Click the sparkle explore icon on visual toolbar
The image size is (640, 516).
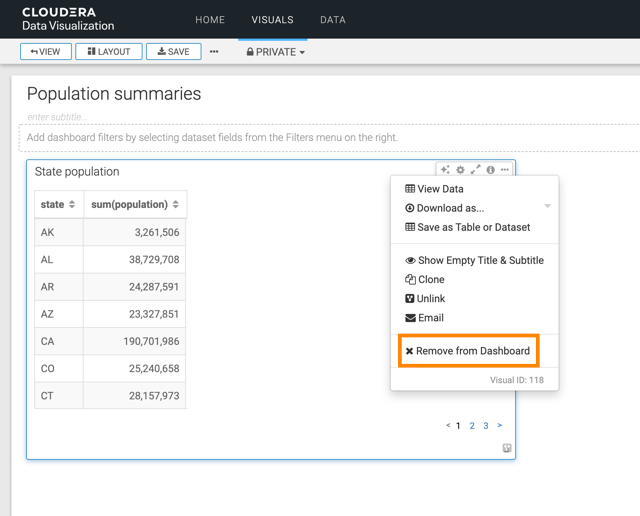coord(445,170)
